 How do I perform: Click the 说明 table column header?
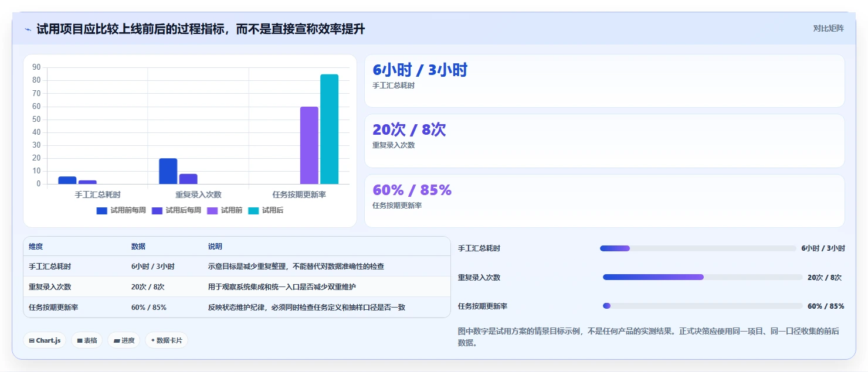(215, 247)
